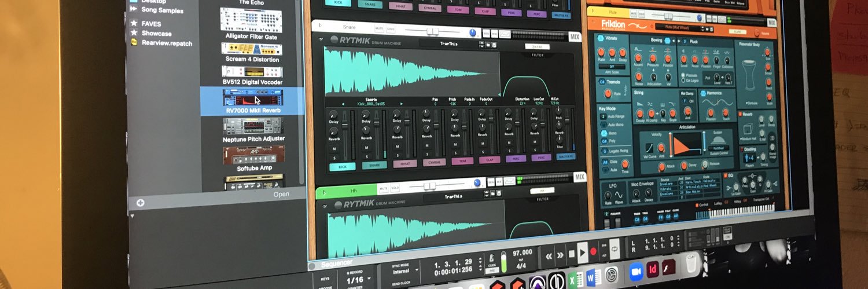
Task: Click the Open button in browser
Action: pyautogui.click(x=281, y=194)
